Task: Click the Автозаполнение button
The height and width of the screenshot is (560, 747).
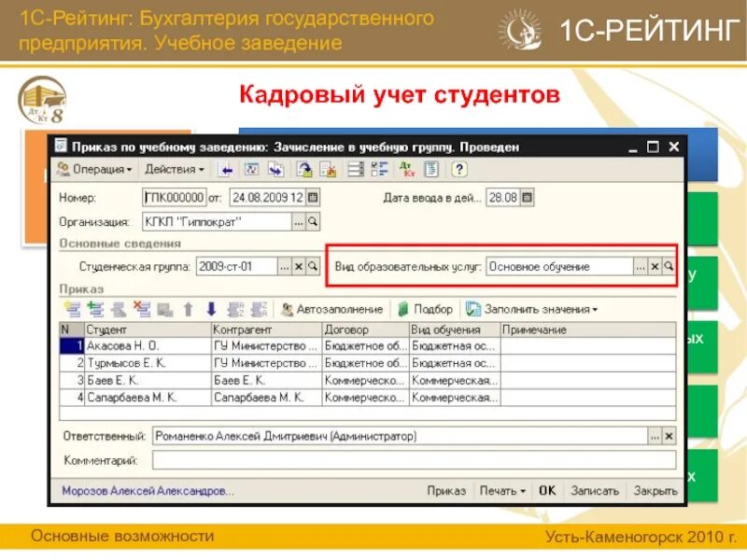Action: tap(331, 310)
